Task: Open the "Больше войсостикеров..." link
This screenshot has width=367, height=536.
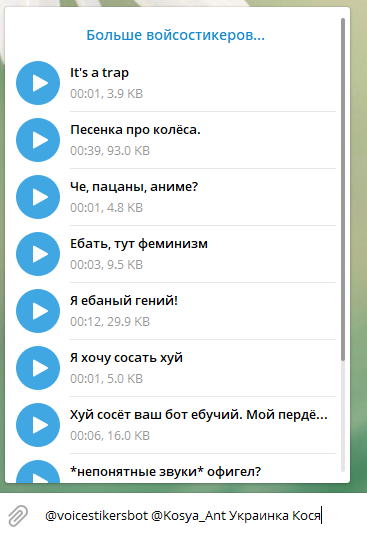Action: coord(175,35)
